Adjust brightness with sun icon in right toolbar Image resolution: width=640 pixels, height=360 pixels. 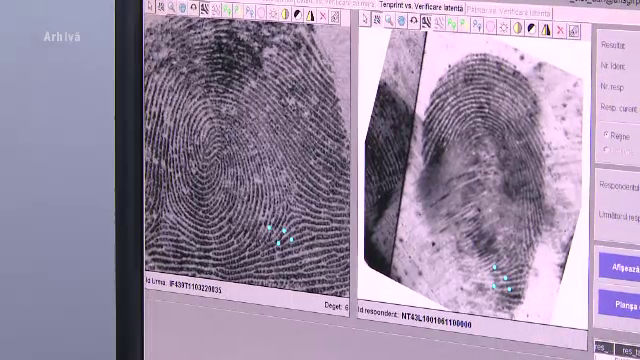pos(504,27)
